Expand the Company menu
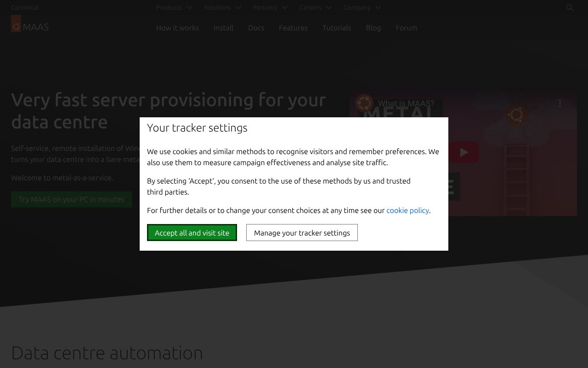 coord(362,7)
